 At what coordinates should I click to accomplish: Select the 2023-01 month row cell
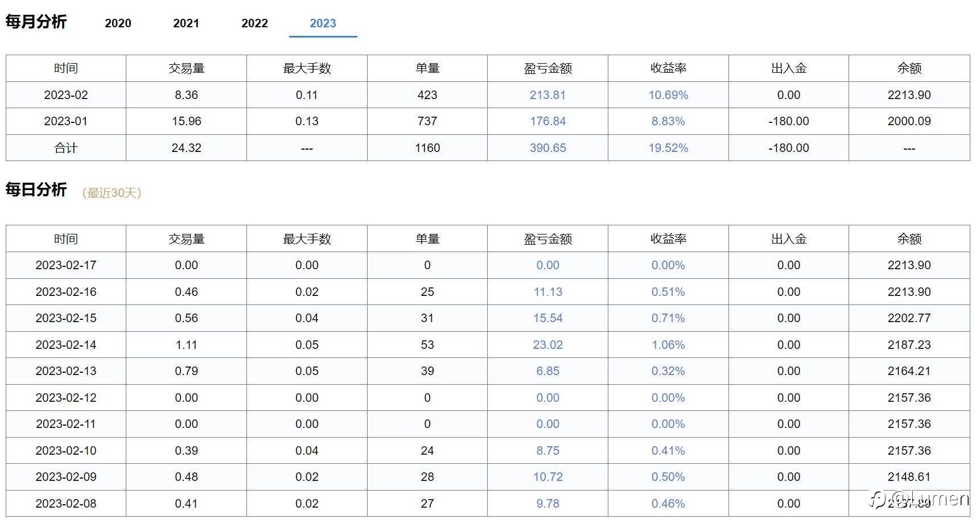point(66,121)
